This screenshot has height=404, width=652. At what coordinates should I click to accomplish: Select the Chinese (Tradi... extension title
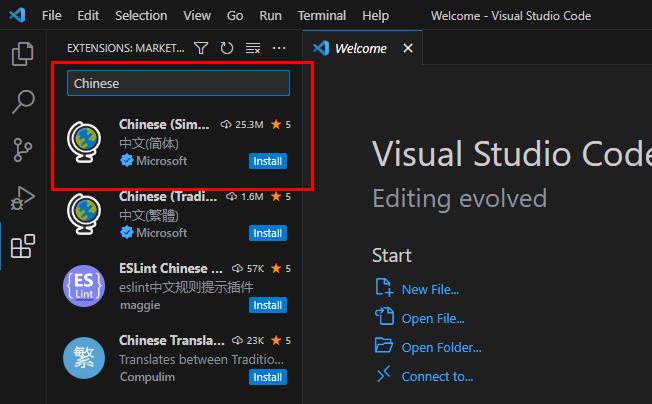168,196
